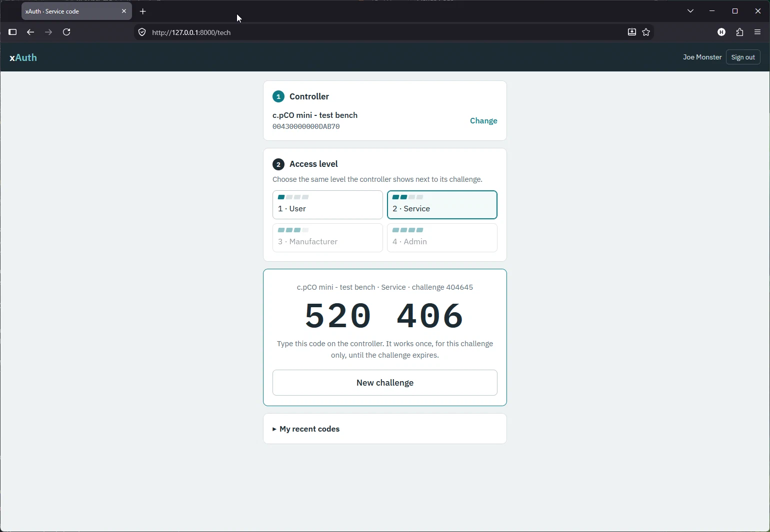
Task: Close the xAuth · Service code tab
Action: [x=124, y=11]
